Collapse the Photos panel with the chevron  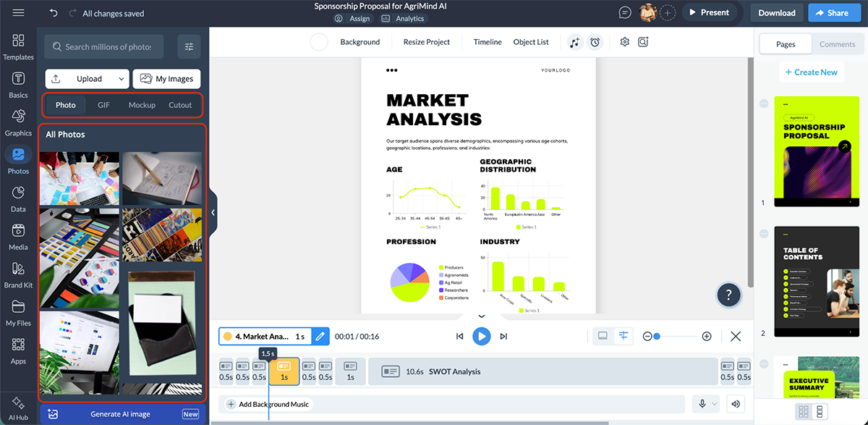[x=213, y=212]
